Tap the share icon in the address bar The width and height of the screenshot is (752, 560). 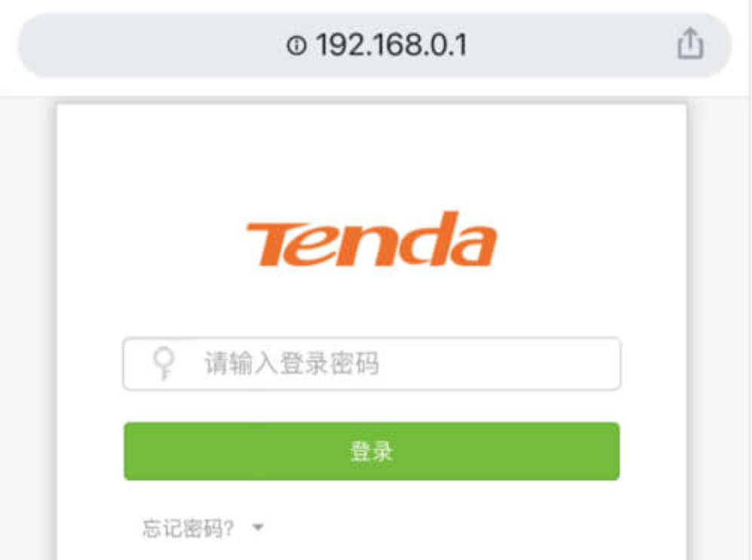pos(690,43)
